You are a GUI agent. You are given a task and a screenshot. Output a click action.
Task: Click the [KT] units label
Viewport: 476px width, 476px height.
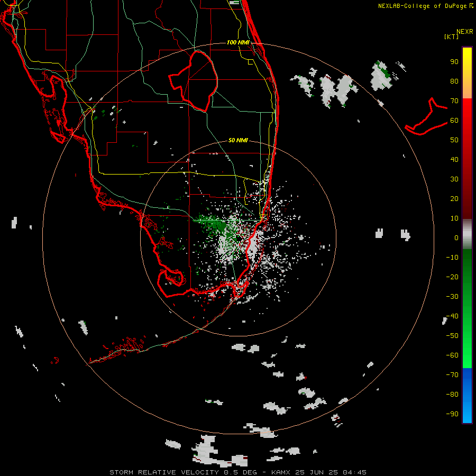452,36
